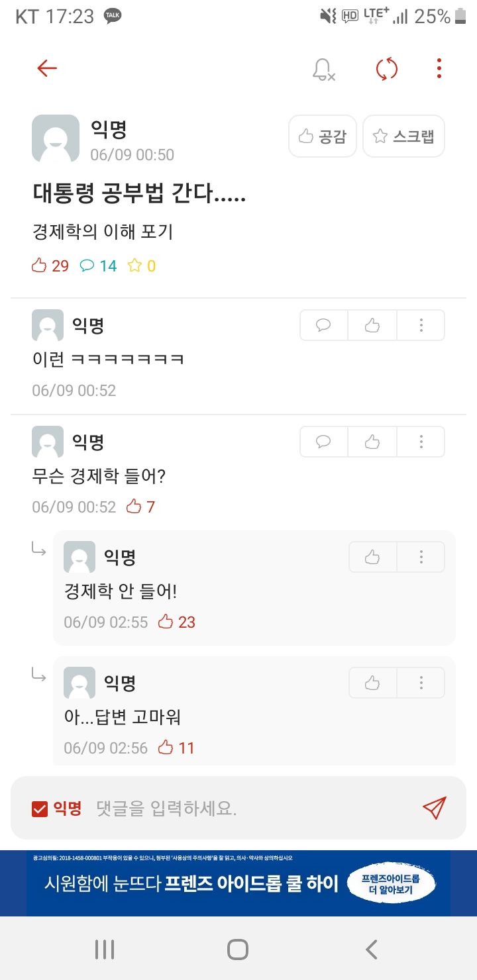Tap the back arrow icon
The image size is (477, 980).
click(x=47, y=68)
